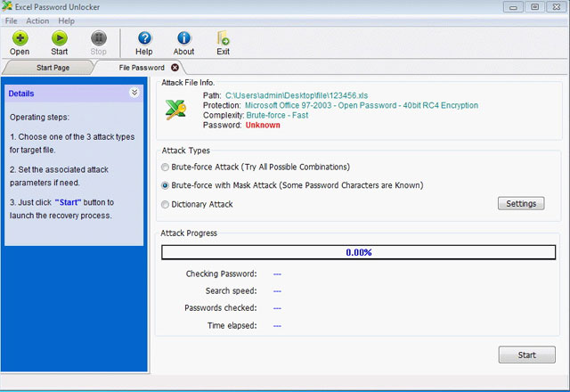Click the Settings button
This screenshot has height=392, width=570.
tap(521, 203)
